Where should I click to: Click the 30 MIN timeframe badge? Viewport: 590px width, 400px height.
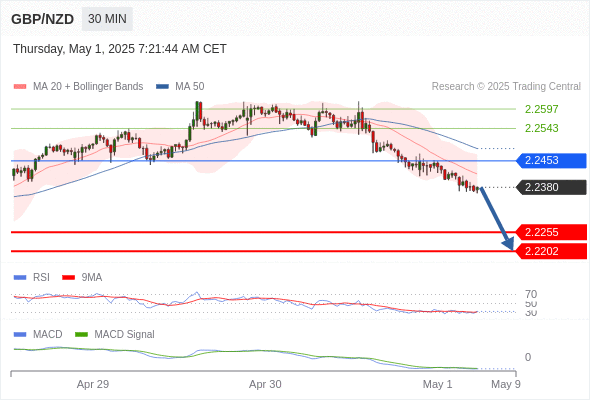[107, 19]
